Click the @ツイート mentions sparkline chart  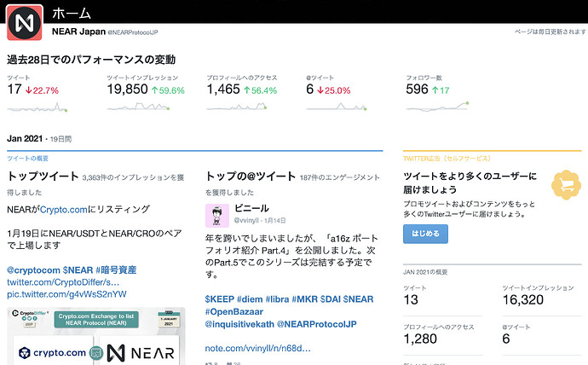[337, 107]
